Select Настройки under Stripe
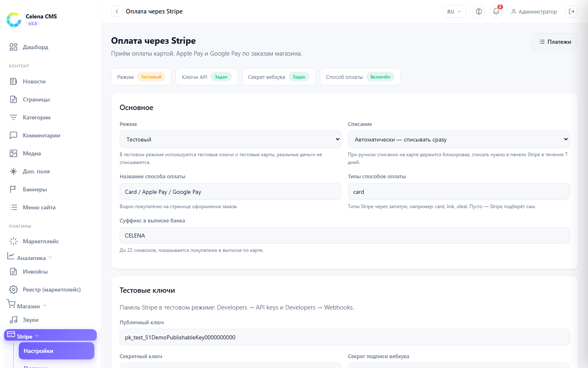 [x=56, y=351]
